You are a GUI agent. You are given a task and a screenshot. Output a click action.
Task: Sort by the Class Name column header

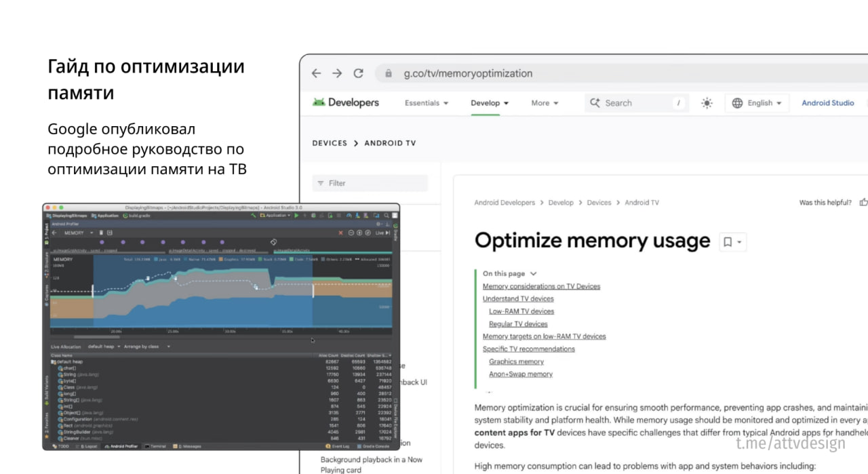(x=182, y=355)
